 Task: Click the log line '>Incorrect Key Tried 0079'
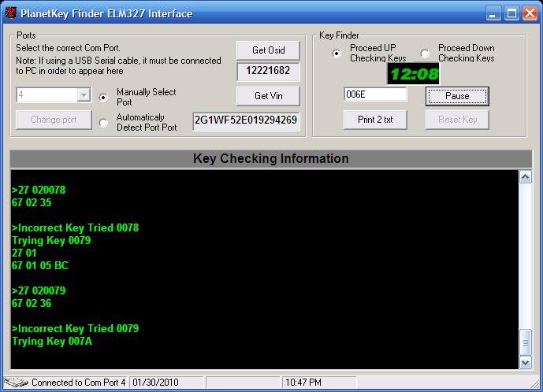(x=75, y=328)
